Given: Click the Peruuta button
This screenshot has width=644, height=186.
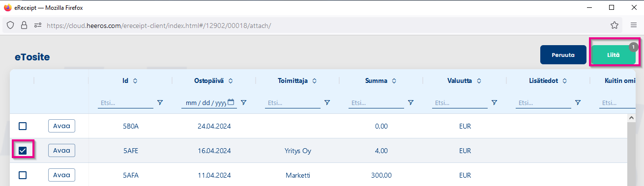Looking at the screenshot, I should pos(563,55).
